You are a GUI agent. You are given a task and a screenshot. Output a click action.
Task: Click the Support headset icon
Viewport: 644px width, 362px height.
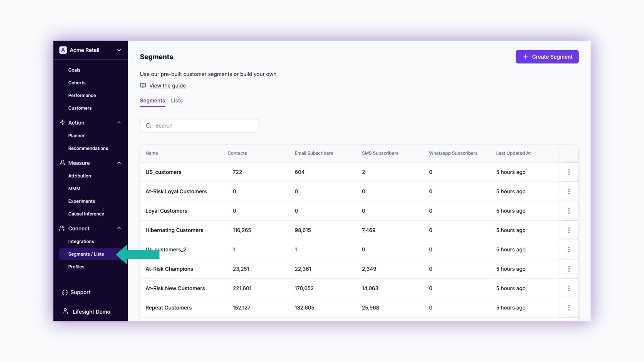pos(65,292)
